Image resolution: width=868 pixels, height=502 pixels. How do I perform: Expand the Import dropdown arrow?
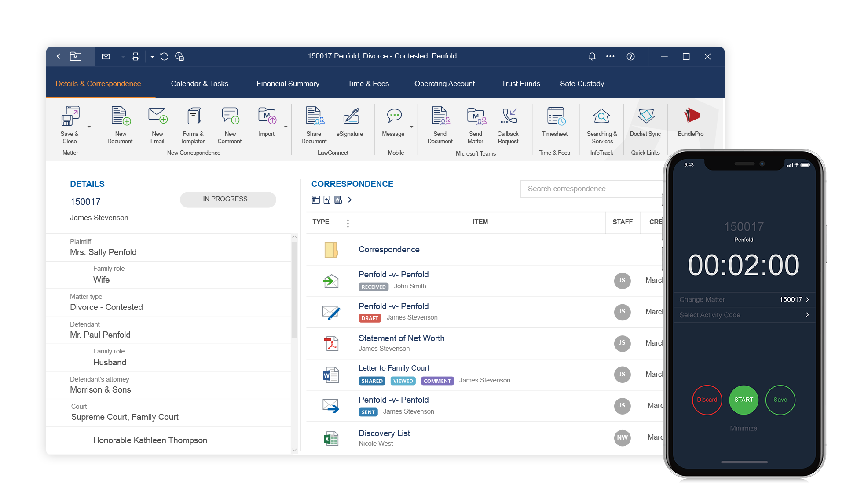click(x=286, y=127)
